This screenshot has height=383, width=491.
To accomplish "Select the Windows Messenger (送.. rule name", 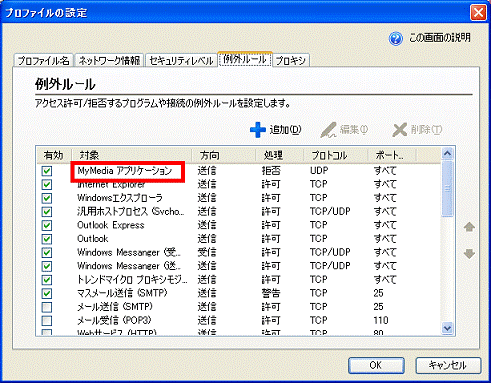I will click(129, 266).
